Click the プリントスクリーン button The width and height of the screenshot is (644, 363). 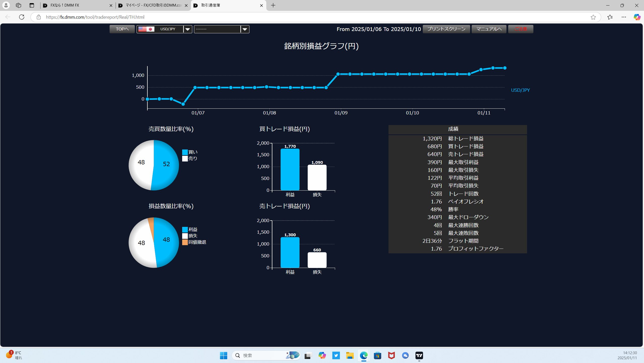click(x=446, y=29)
